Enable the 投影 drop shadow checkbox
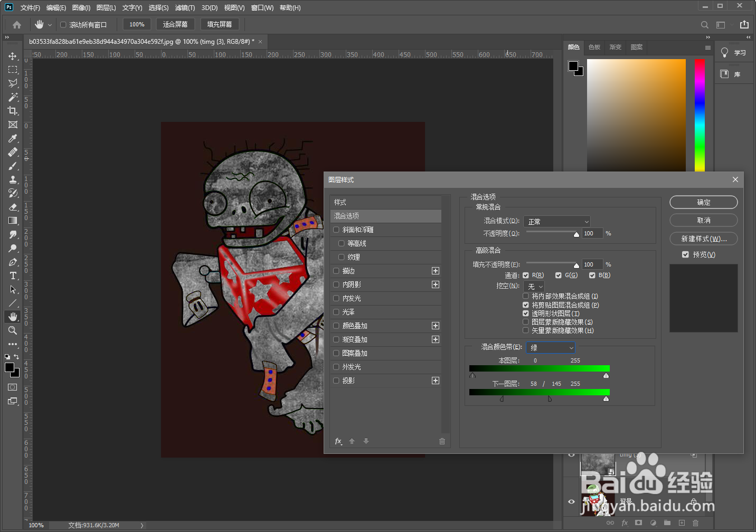Viewport: 756px width, 532px height. 336,381
